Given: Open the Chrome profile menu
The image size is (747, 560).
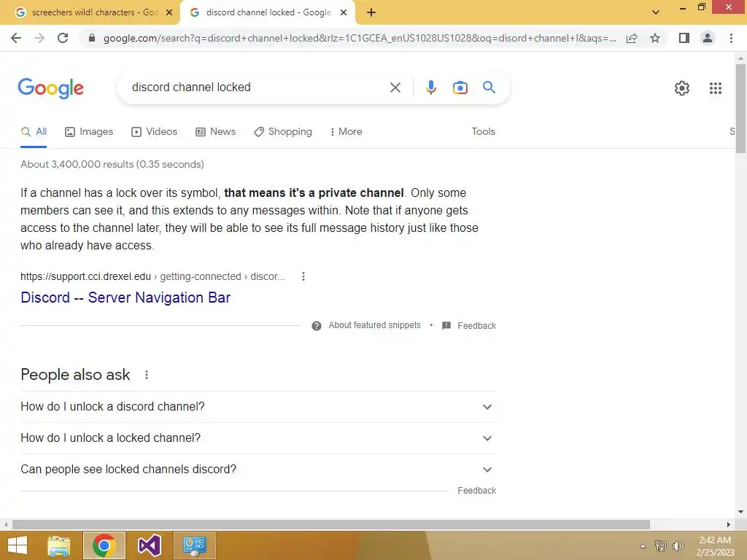Looking at the screenshot, I should 708,38.
